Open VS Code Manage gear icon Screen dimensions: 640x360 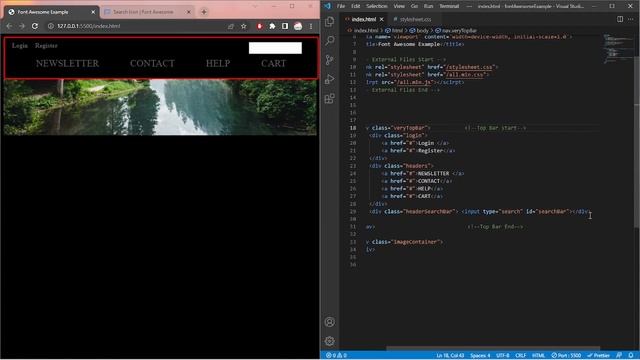point(329,341)
